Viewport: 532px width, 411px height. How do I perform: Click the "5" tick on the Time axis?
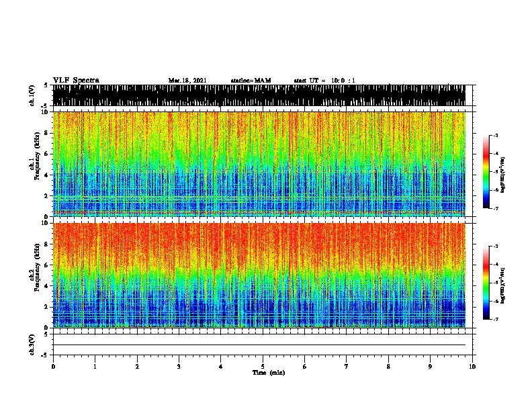[x=263, y=367]
